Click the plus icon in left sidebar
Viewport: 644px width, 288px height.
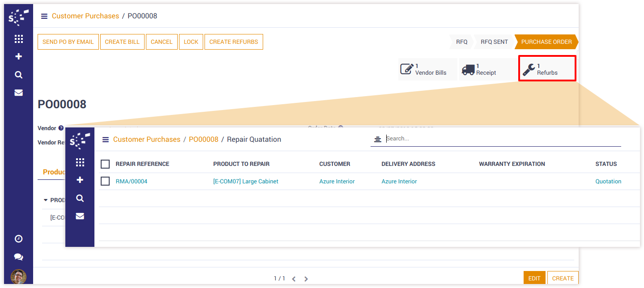pyautogui.click(x=18, y=57)
